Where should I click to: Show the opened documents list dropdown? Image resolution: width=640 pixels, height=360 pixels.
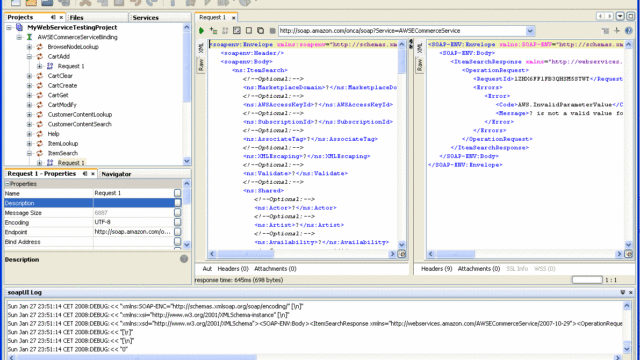coord(620,16)
